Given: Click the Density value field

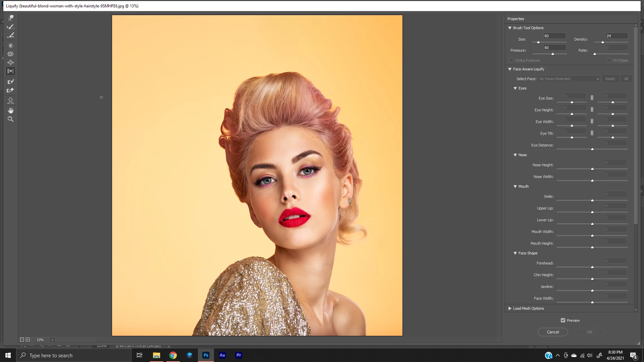Looking at the screenshot, I should 616,36.
